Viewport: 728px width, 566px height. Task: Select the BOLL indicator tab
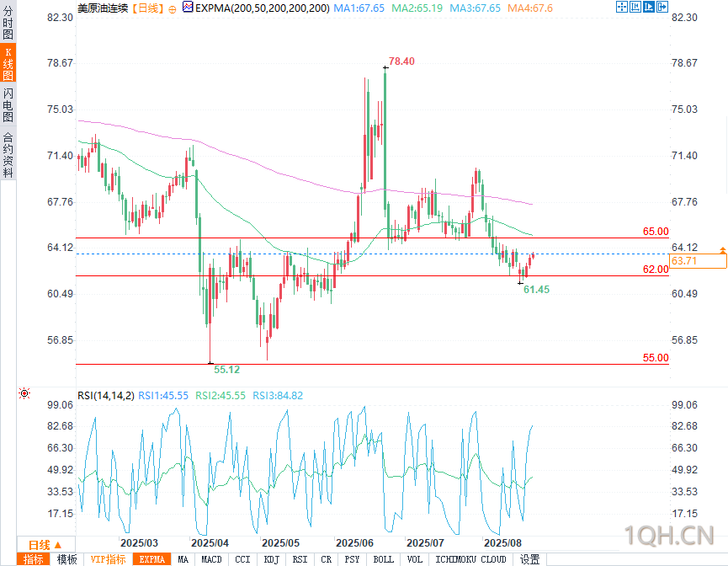click(x=384, y=559)
